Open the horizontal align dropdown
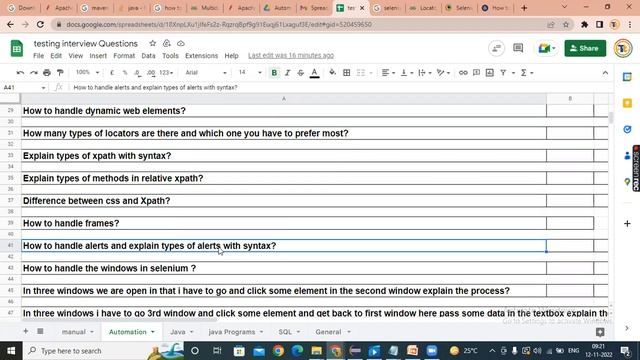 pos(388,73)
